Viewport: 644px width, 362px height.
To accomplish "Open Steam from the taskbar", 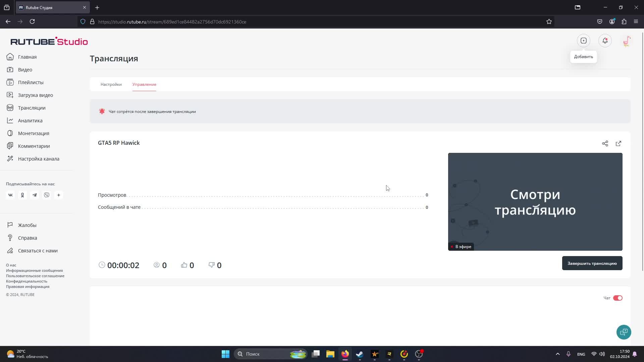I will (x=360, y=354).
